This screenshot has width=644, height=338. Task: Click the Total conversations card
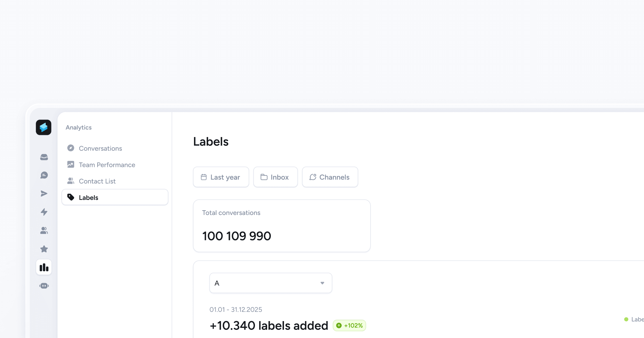[282, 226]
